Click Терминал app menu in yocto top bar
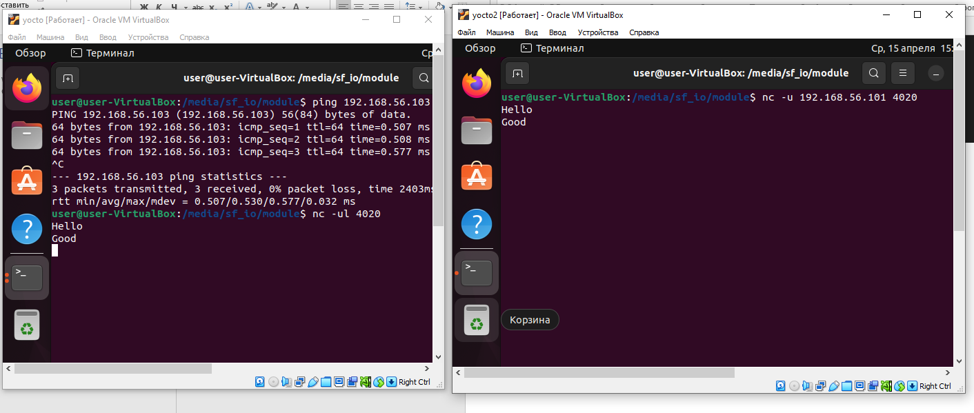The image size is (974, 413). point(102,53)
